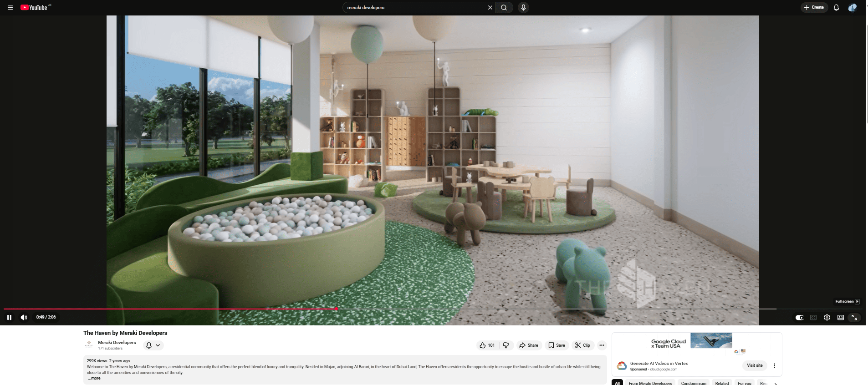
Task: Enter full screen mode
Action: pyautogui.click(x=854, y=318)
